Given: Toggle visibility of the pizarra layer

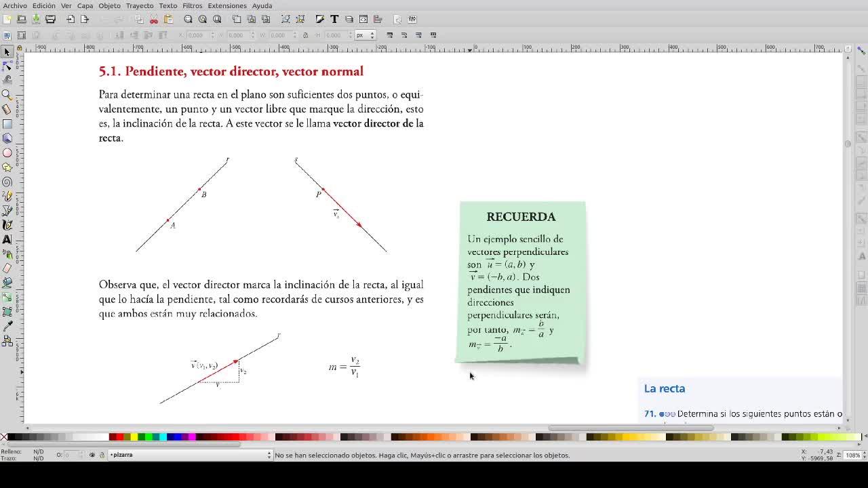Looking at the screenshot, I should [x=92, y=455].
